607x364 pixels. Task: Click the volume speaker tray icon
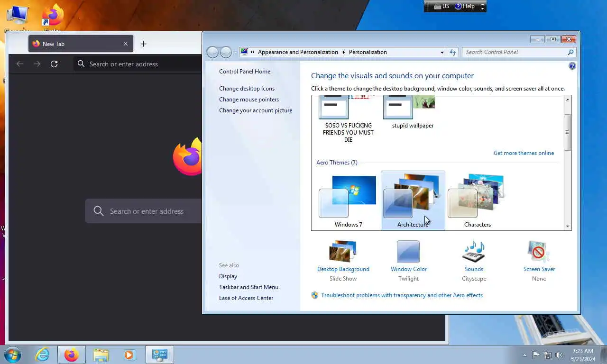coord(559,355)
